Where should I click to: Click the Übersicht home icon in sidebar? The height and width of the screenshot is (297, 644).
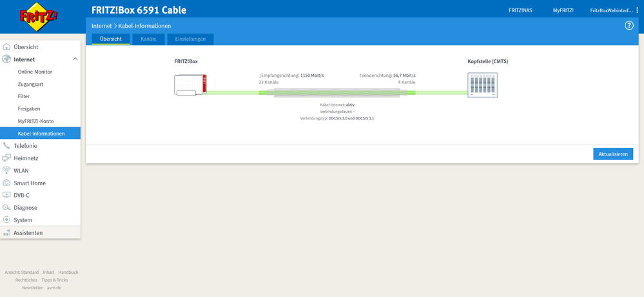coord(6,47)
